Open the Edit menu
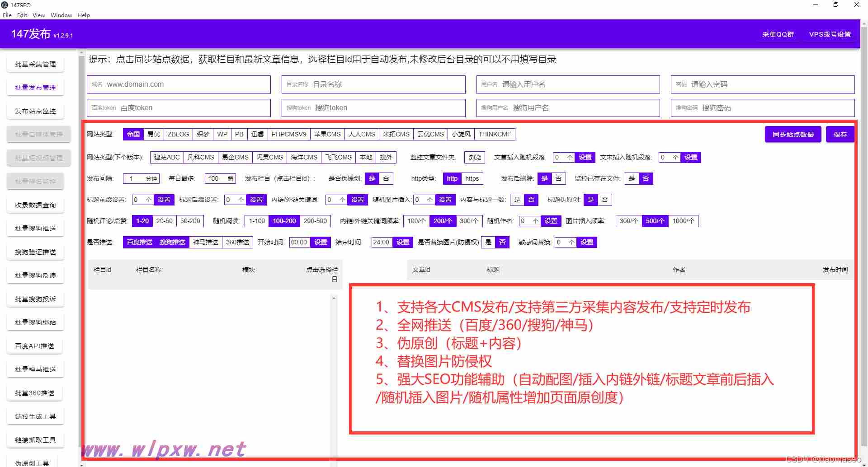868x467 pixels. (22, 15)
